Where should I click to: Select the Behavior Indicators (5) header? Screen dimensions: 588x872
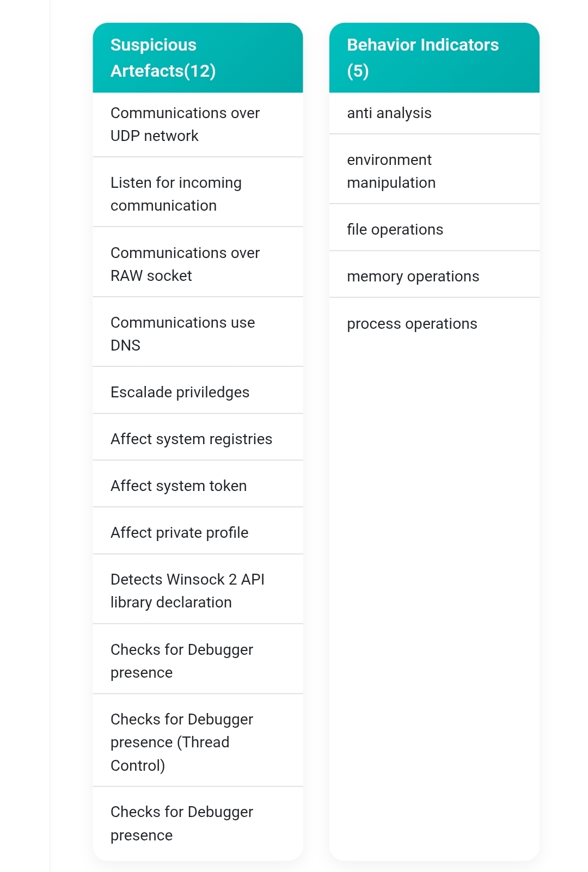point(434,58)
